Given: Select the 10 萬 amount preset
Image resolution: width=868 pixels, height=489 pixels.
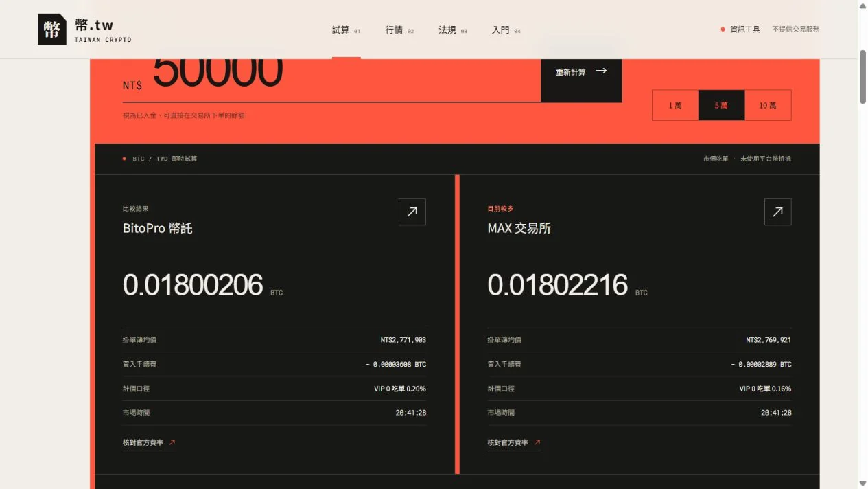Looking at the screenshot, I should coord(768,105).
